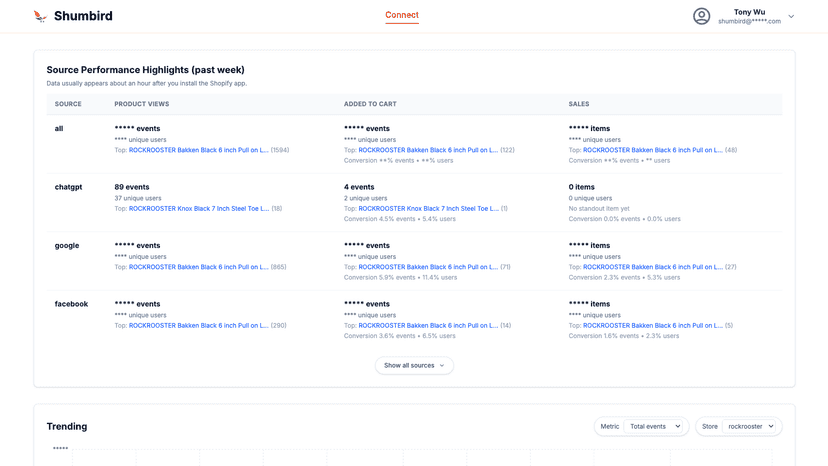
Task: Open the Store rockrooster dropdown
Action: click(x=750, y=426)
